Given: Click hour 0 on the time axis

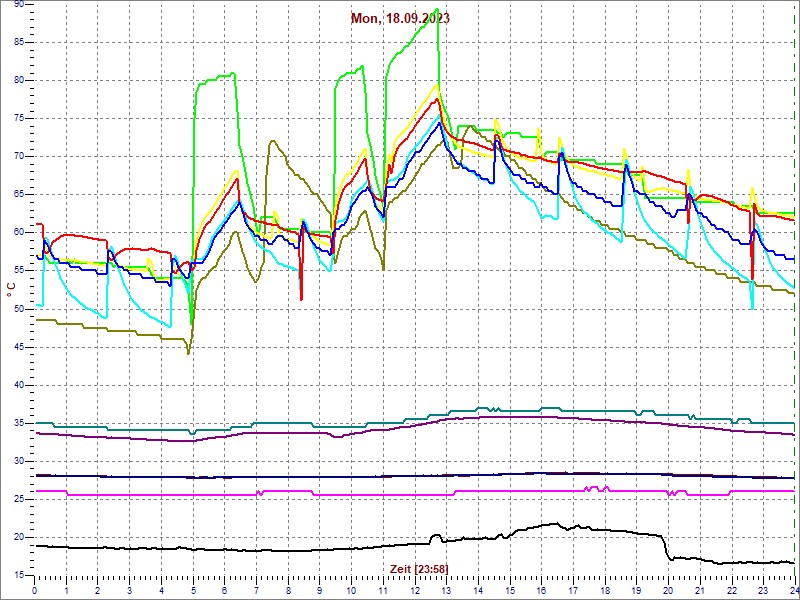Looking at the screenshot, I should tap(34, 590).
